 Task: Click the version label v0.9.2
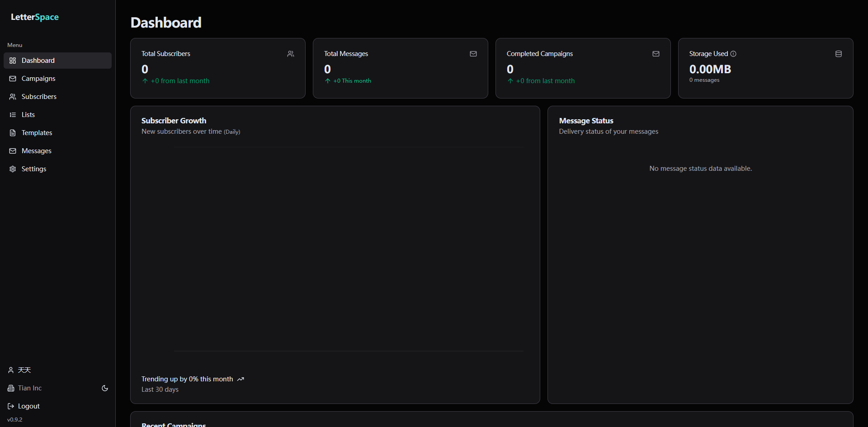pos(15,420)
